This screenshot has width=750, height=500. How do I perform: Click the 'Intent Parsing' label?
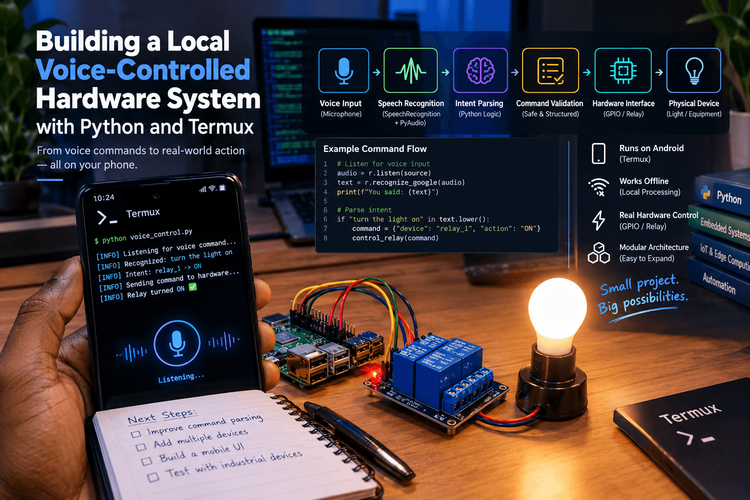pos(479,103)
